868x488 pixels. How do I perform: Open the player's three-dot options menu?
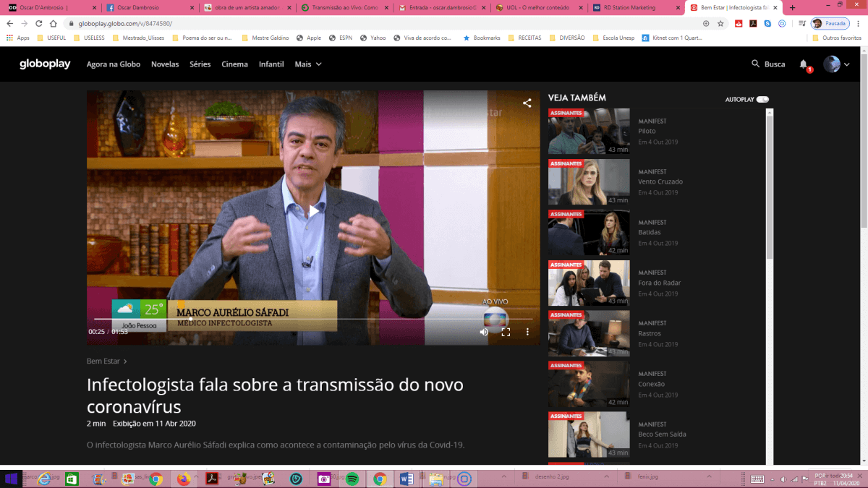pyautogui.click(x=527, y=332)
